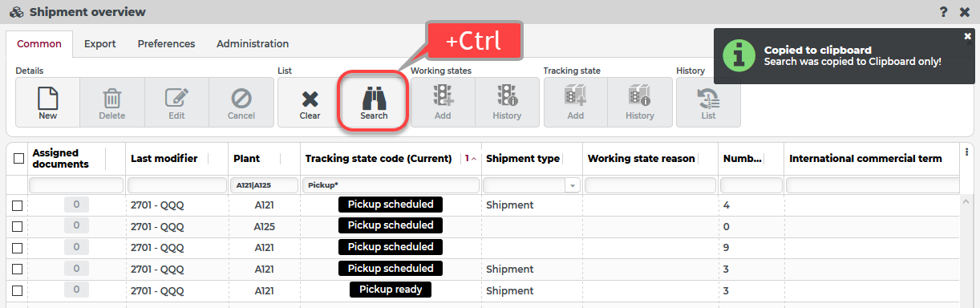Dismiss the Copied to clipboard notification

coord(967,35)
